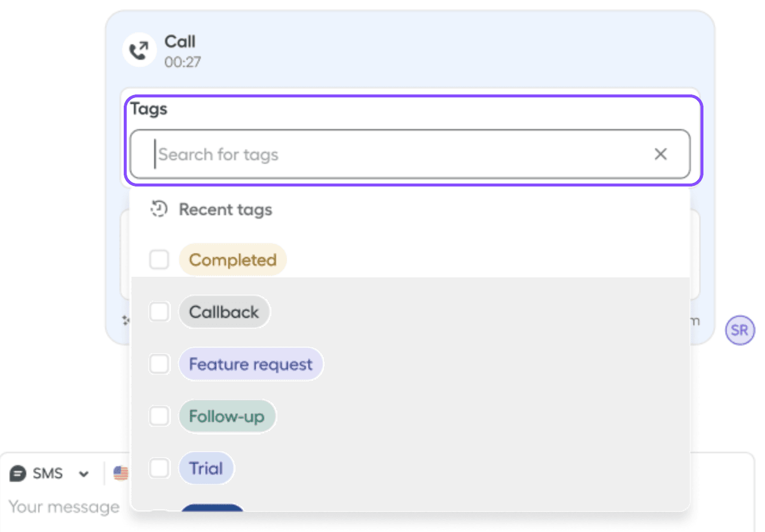Image resolution: width=765 pixels, height=532 pixels.
Task: Select the Completed tag pill
Action: point(232,259)
